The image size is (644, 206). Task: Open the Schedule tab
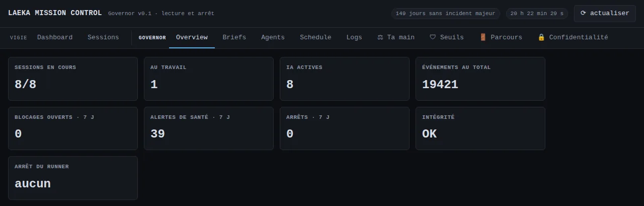tap(315, 37)
